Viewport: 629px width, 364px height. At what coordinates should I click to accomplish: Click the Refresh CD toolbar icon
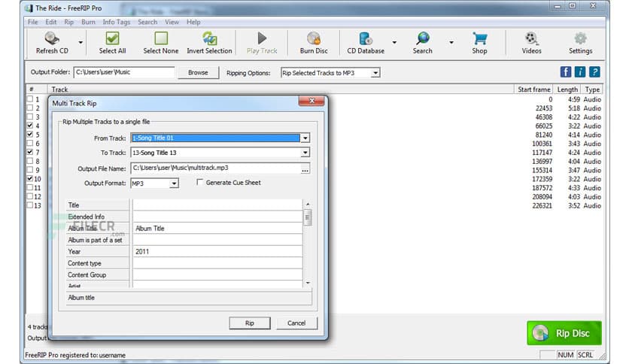(52, 38)
